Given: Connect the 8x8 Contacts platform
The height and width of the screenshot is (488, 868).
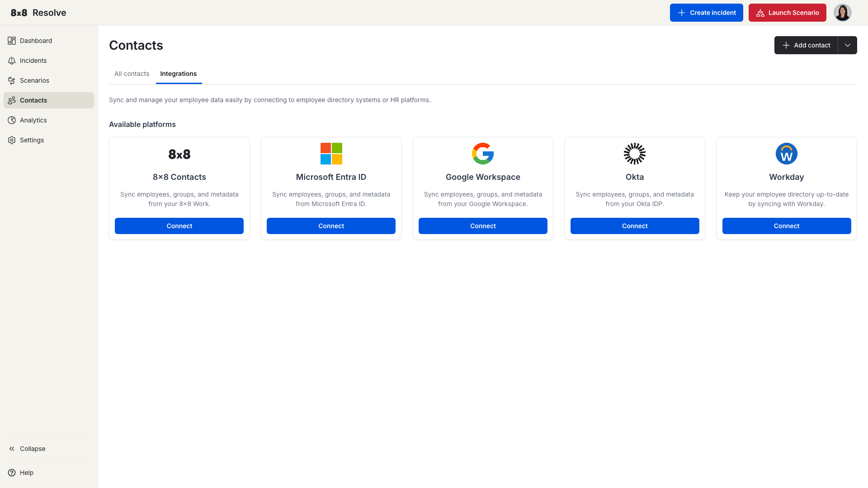Looking at the screenshot, I should tap(179, 226).
